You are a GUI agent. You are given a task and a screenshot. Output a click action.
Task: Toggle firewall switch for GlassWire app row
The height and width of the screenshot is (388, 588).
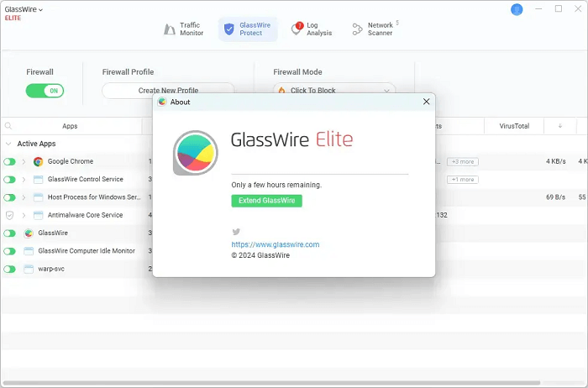point(10,233)
